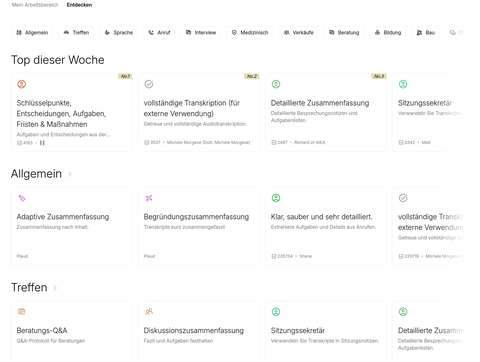Viewport: 480px width, 362px height.
Task: Click the orange person icon on Schlüsselpunkte card
Action: [x=22, y=84]
